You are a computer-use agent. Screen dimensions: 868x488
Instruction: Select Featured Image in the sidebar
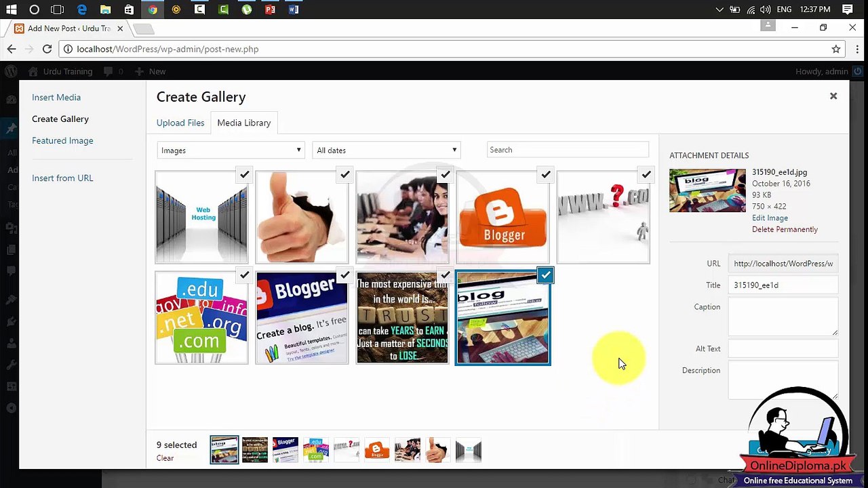click(62, 141)
